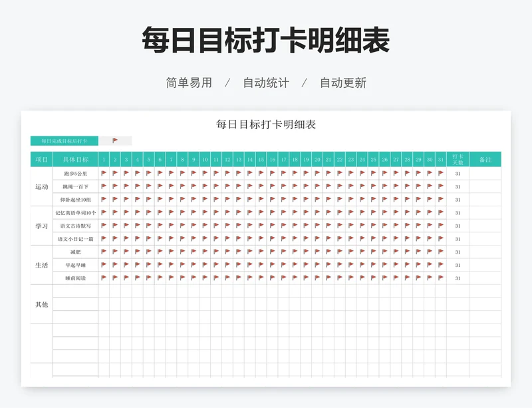The width and height of the screenshot is (532, 408).
Task: Select the 运动 category cell
Action: tap(42, 186)
